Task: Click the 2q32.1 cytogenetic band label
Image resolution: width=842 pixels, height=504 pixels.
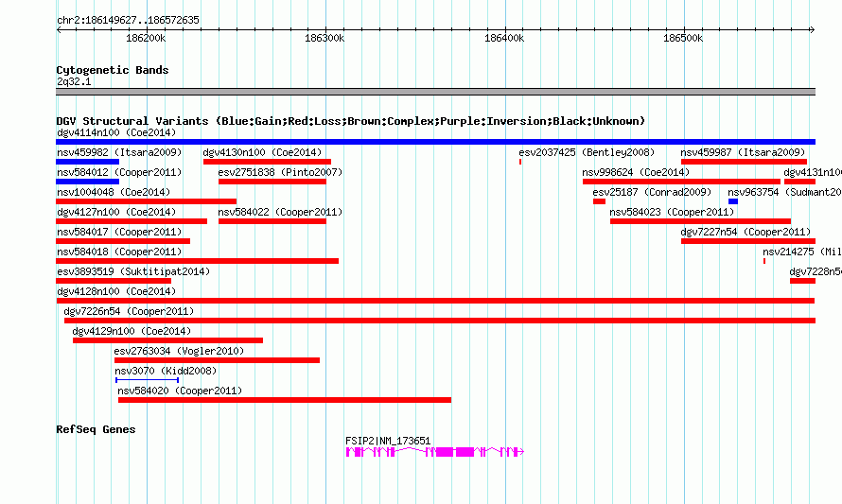Action: (x=74, y=81)
